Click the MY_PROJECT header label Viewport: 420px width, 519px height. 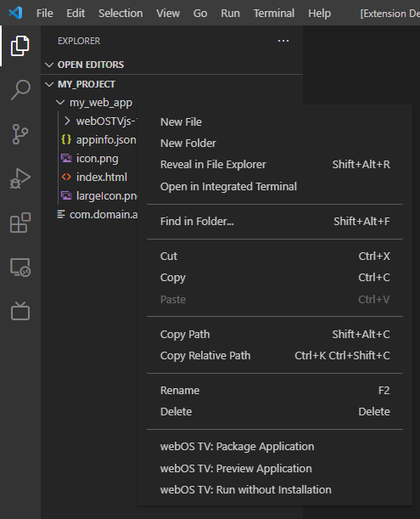pyautogui.click(x=87, y=84)
